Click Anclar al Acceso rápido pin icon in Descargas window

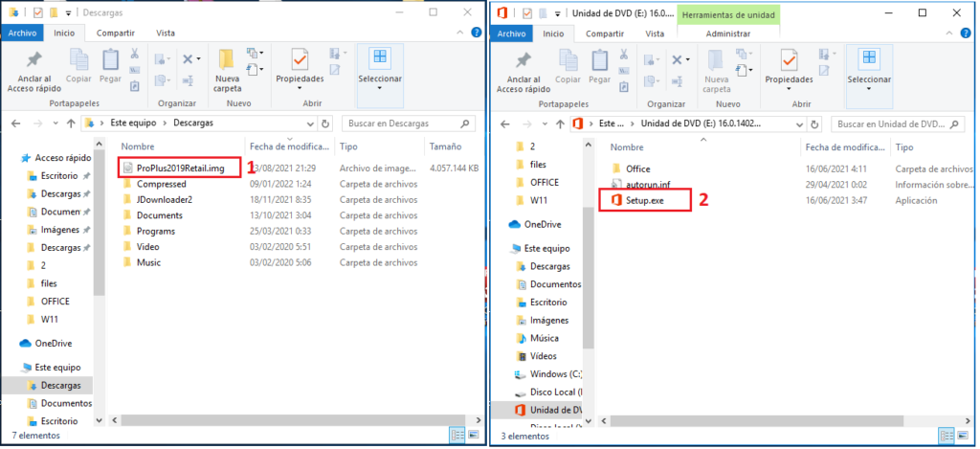pos(33,60)
